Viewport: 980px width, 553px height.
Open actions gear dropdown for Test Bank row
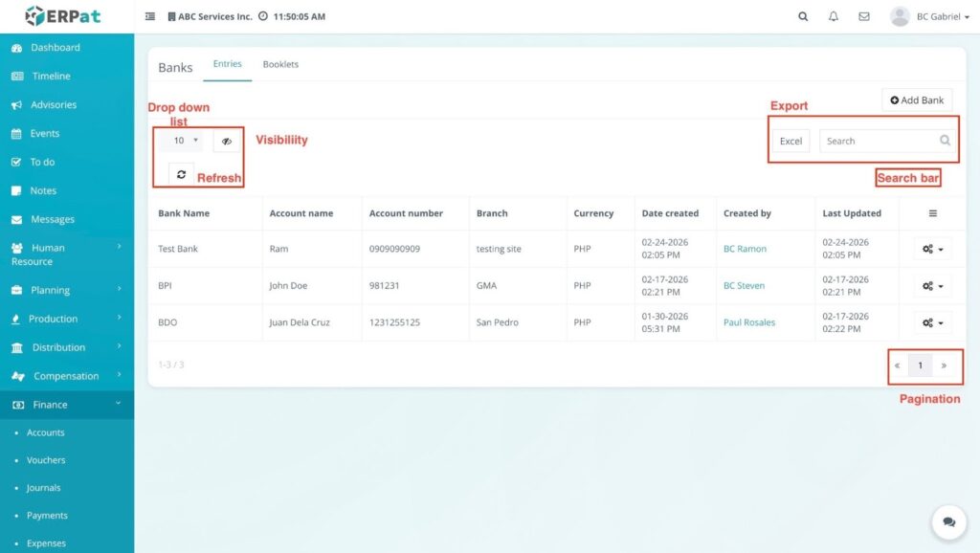932,249
